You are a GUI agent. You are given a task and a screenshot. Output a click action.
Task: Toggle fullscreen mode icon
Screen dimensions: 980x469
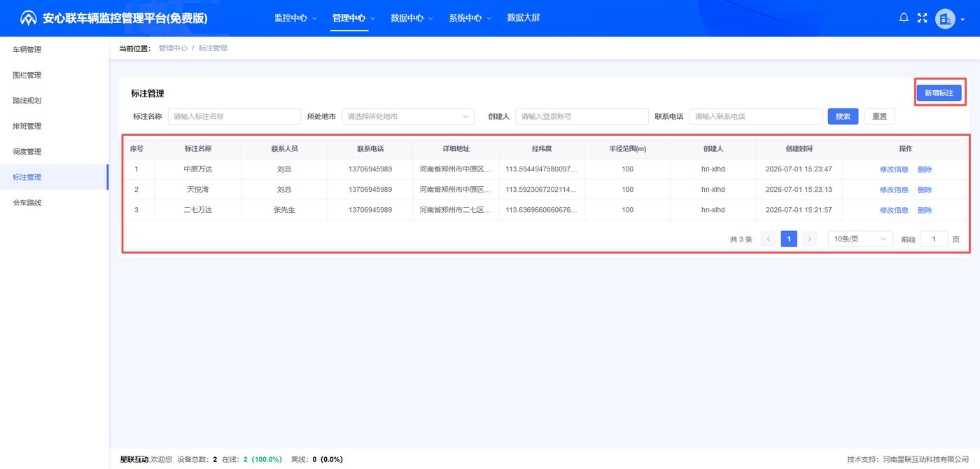point(922,18)
